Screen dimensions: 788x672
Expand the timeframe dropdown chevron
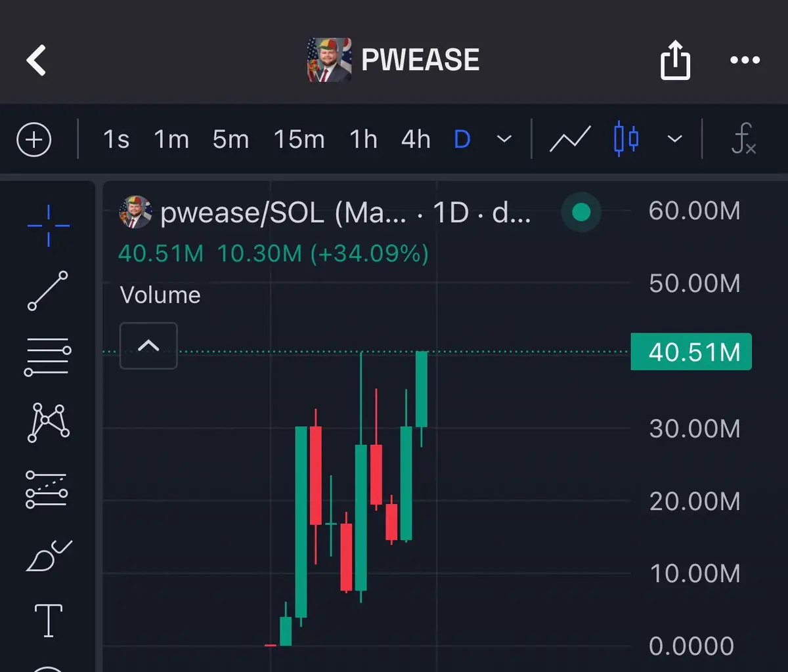pos(504,140)
